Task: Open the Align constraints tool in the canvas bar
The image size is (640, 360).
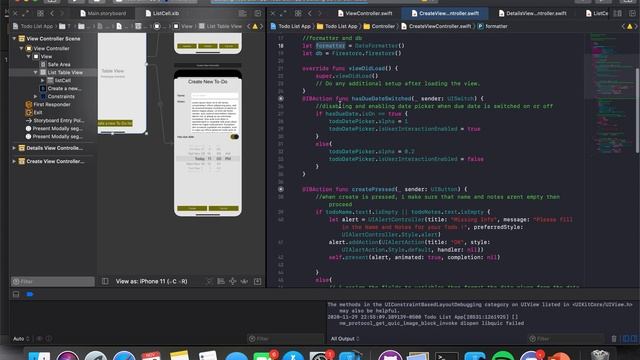Action: 221,281
